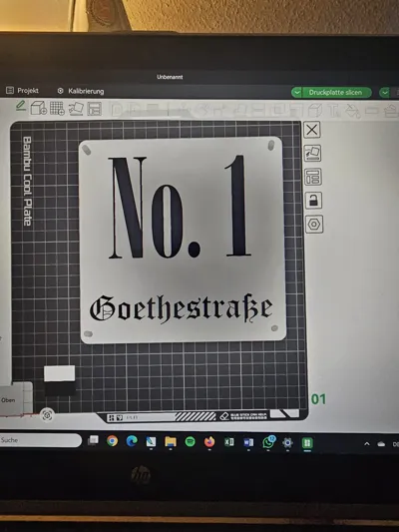399x532 pixels.
Task: Click the Bambu Cool Plate label
Action: (28, 181)
